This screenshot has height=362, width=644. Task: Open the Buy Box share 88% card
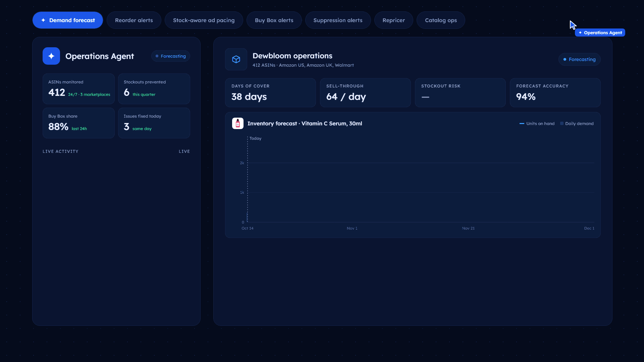click(x=78, y=123)
